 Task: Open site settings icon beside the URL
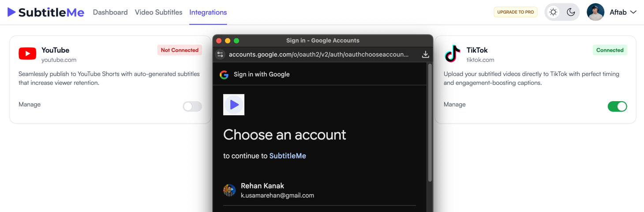pos(220,54)
